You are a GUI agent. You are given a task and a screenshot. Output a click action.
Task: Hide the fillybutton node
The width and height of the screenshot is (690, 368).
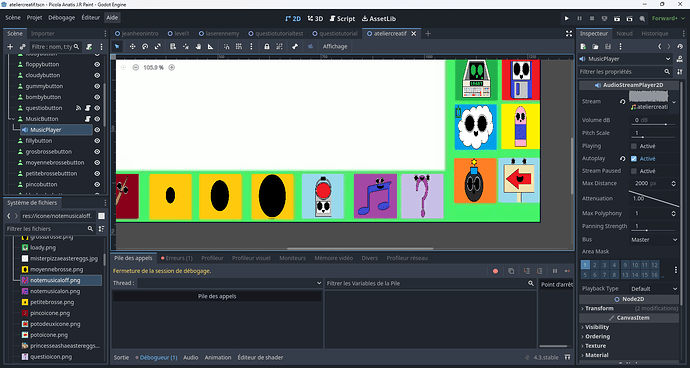97,141
